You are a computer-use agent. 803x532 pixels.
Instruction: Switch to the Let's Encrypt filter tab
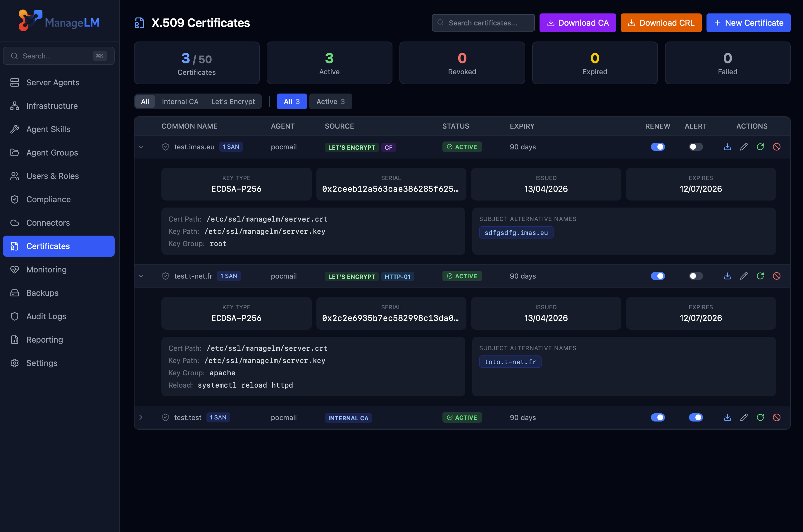[233, 101]
